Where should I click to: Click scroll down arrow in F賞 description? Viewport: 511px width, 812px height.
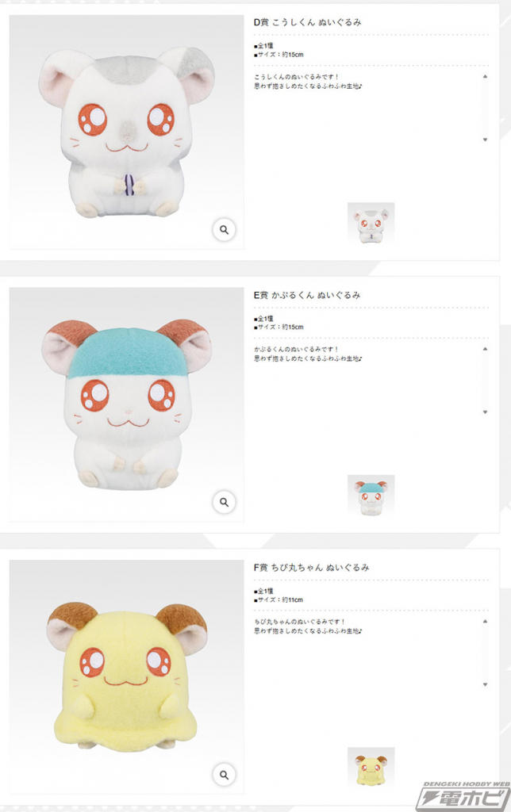(x=485, y=684)
